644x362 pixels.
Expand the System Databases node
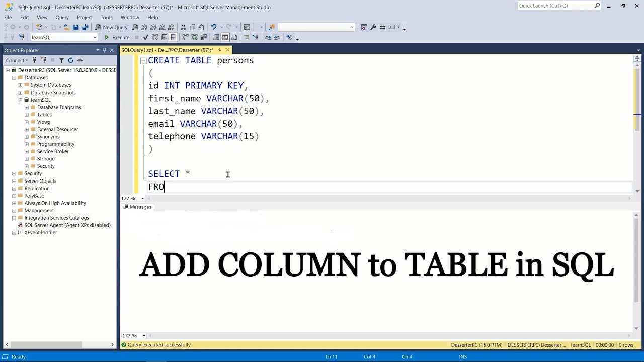coord(20,85)
